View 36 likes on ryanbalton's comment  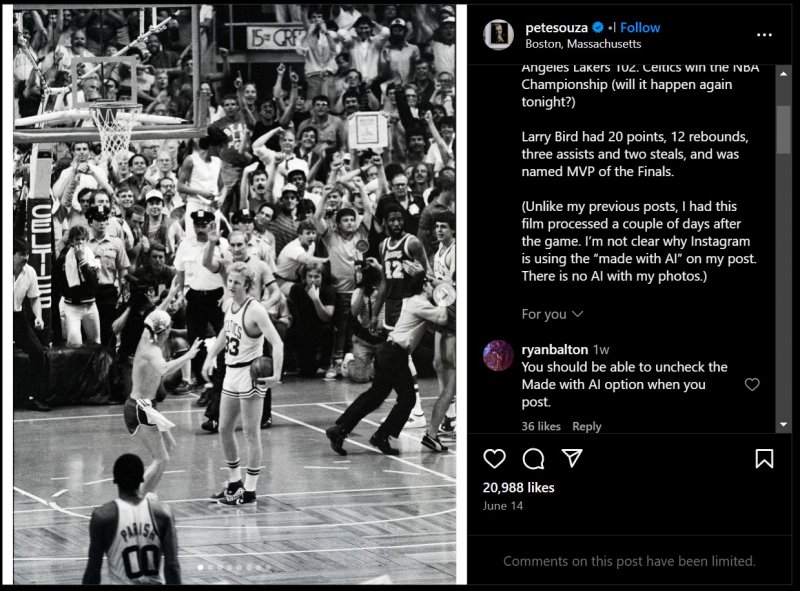pos(541,426)
